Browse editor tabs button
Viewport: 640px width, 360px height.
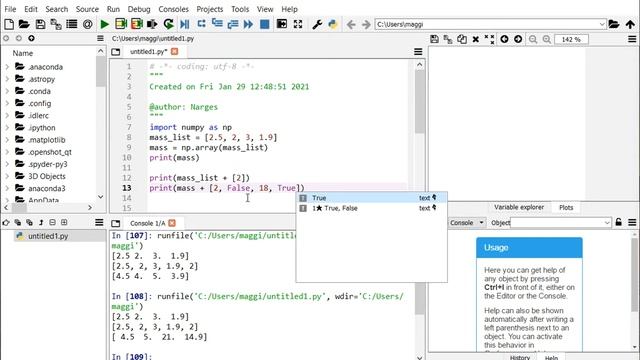tap(116, 52)
